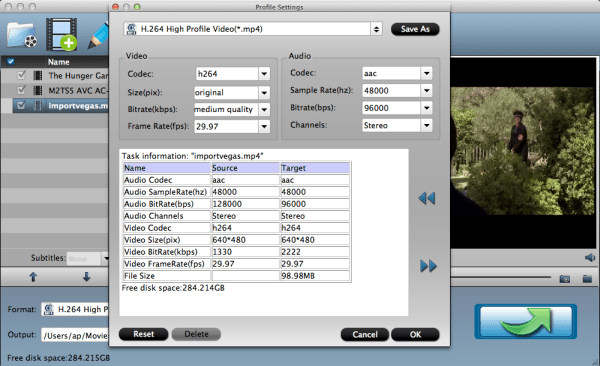The height and width of the screenshot is (366, 600).
Task: Click the double right arrows icon
Action: click(428, 266)
